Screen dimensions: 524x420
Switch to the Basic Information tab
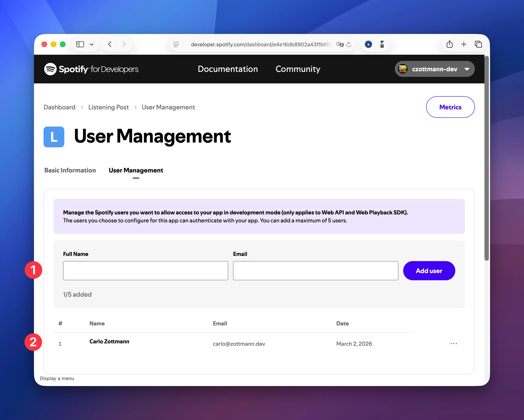(70, 170)
